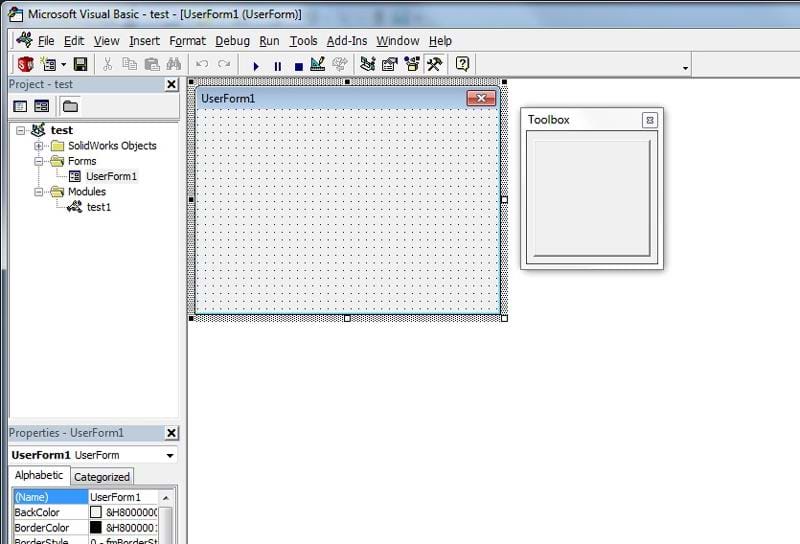Image resolution: width=800 pixels, height=544 pixels.
Task: Collapse the Forms folder node
Action: click(39, 161)
